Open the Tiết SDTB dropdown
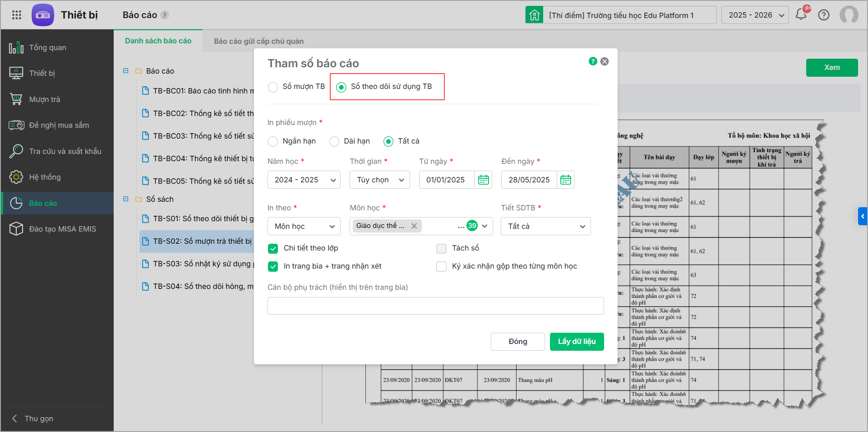Screen dimensions: 868x432 pos(545,226)
